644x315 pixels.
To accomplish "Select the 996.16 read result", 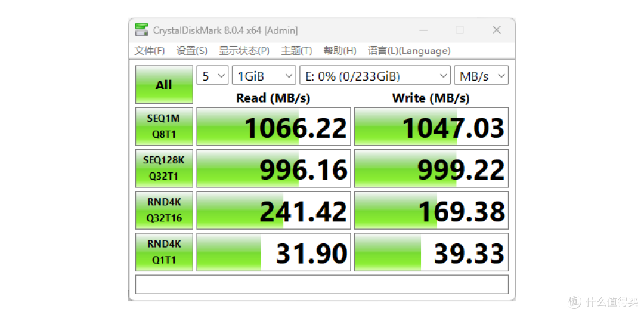I will pos(274,168).
